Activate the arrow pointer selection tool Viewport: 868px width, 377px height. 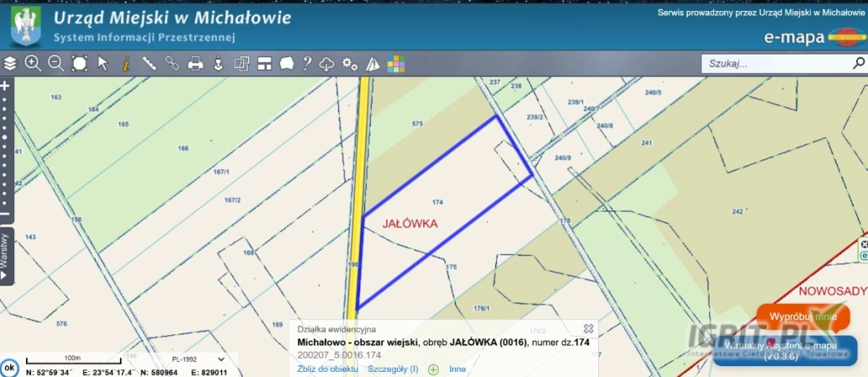coord(103,64)
